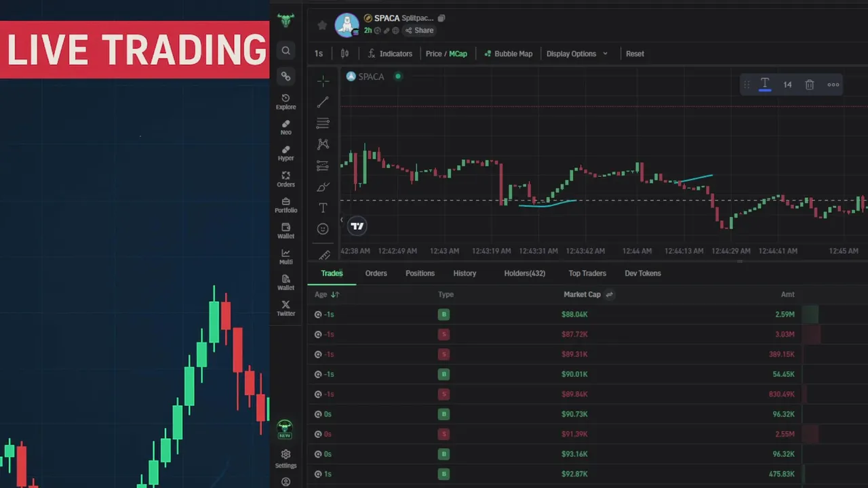Screen dimensions: 868x488
Task: Open the Orders sidebar item
Action: point(285,179)
